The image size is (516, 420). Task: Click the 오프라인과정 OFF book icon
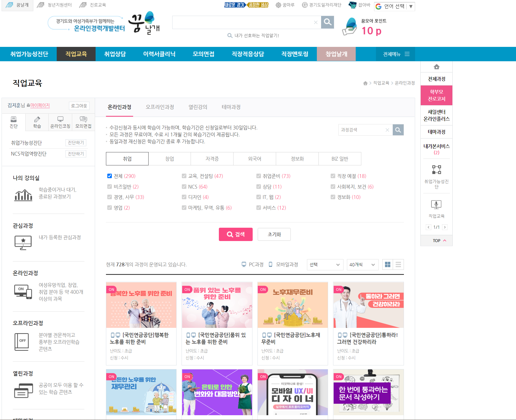pos(22,342)
